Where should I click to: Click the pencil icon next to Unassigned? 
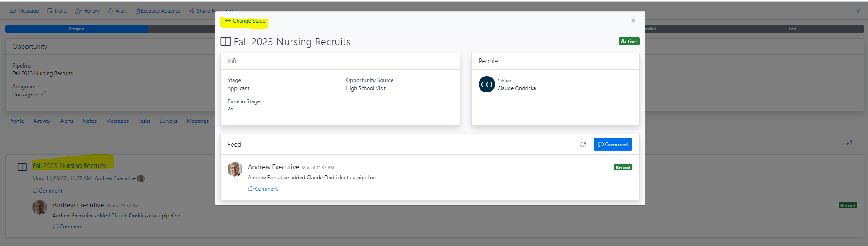pos(44,94)
